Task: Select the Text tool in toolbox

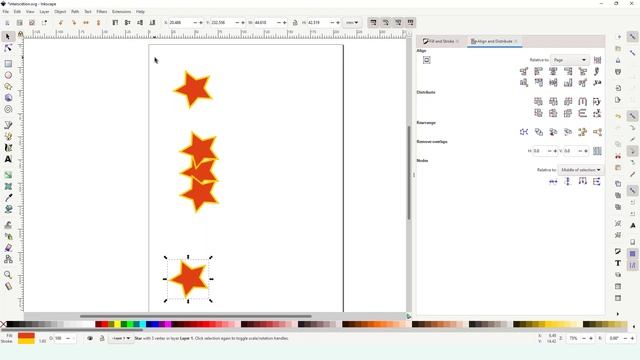Action: [8, 159]
